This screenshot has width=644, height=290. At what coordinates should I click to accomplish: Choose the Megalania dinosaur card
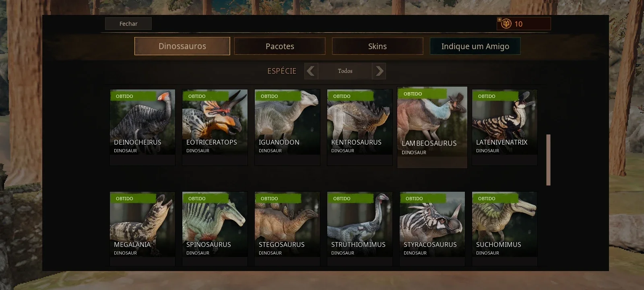[142, 228]
